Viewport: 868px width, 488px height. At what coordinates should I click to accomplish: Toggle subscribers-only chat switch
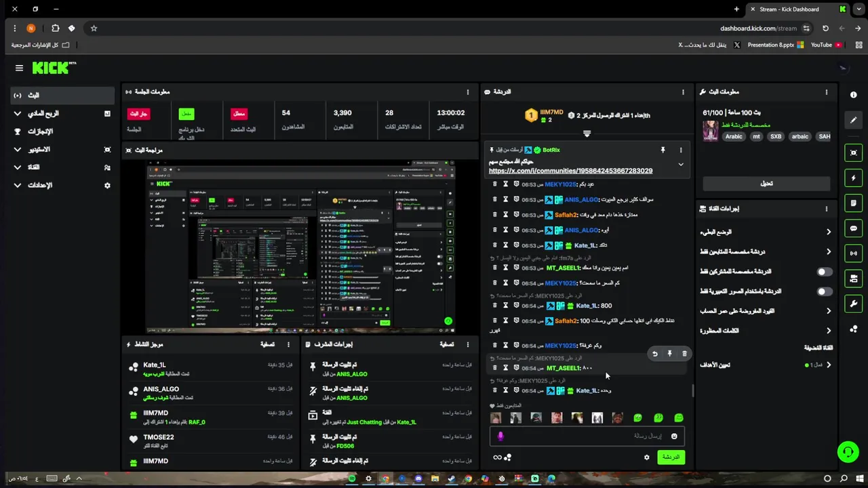(824, 272)
